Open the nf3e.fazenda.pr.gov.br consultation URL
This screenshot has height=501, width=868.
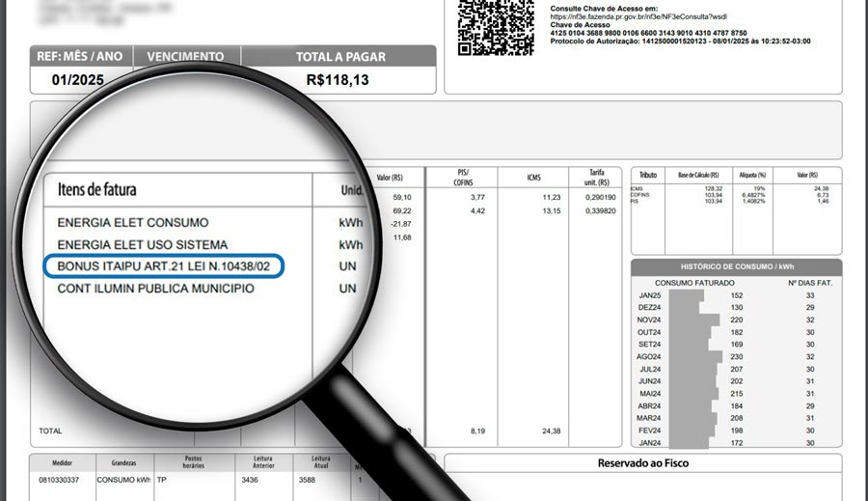pos(638,16)
